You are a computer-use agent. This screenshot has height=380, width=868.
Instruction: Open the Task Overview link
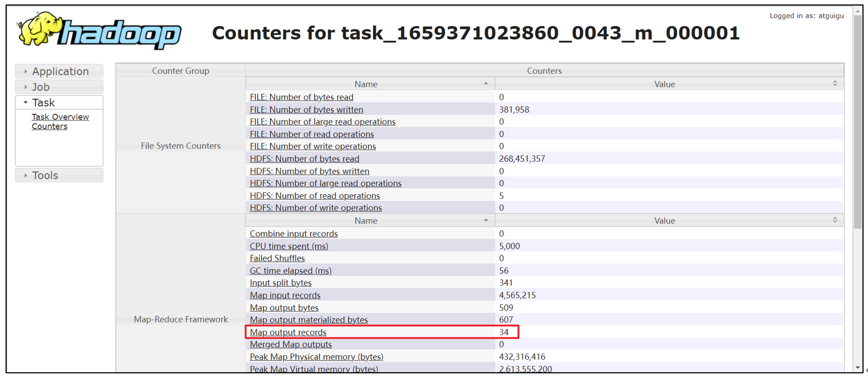tap(60, 117)
